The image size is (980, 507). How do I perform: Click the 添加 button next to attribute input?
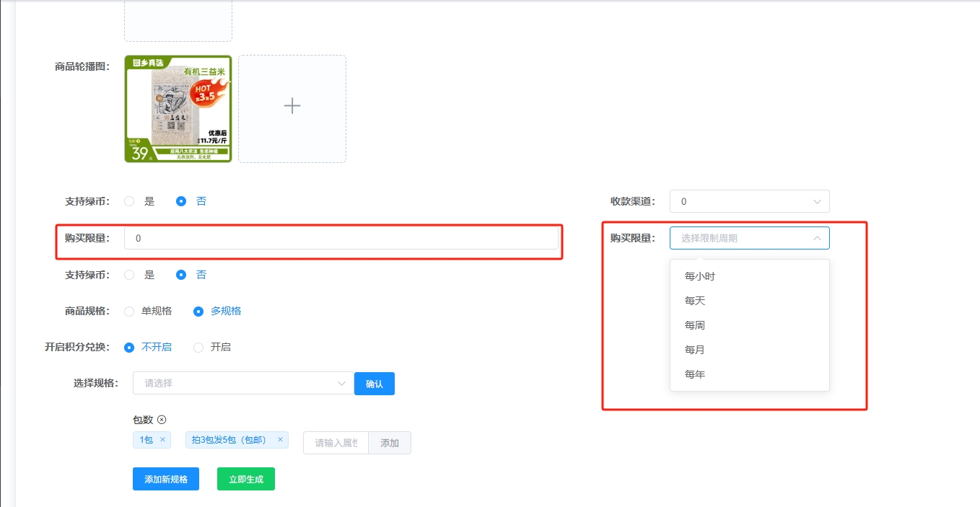pyautogui.click(x=389, y=442)
